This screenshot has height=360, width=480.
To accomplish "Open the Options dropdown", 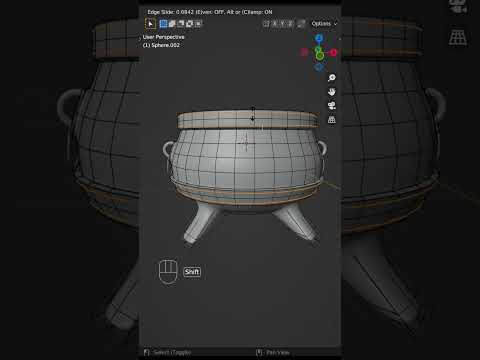I will [x=324, y=24].
